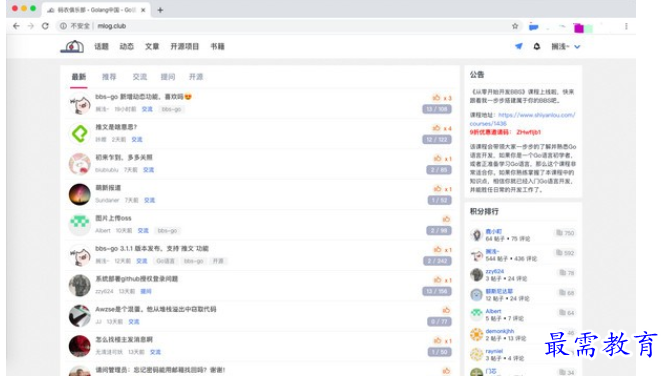Screen dimensions: 666x376
Task: Open the post '怎么找楼主发消息啊'
Action: tap(124, 339)
